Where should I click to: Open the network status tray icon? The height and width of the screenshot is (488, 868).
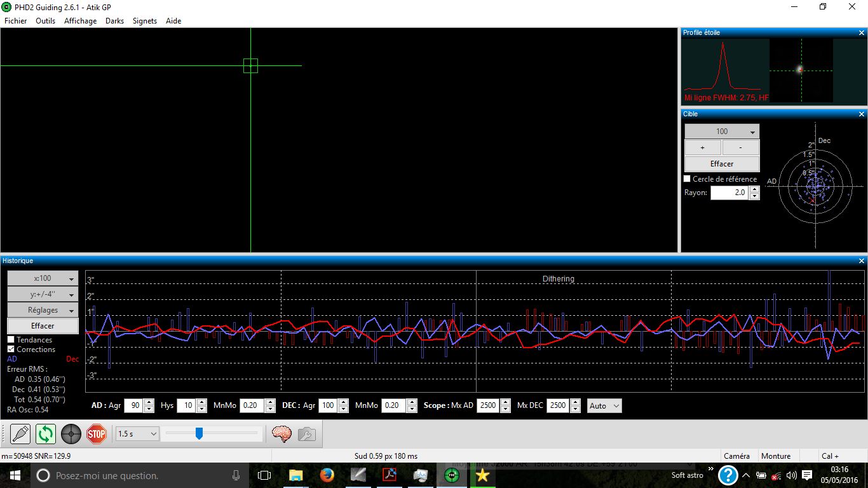tap(776, 475)
